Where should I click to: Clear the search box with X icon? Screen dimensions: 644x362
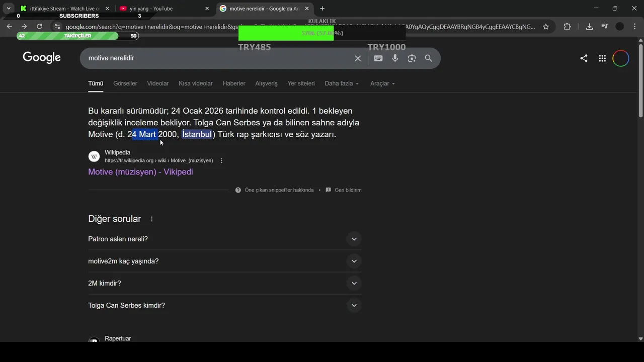click(x=358, y=58)
